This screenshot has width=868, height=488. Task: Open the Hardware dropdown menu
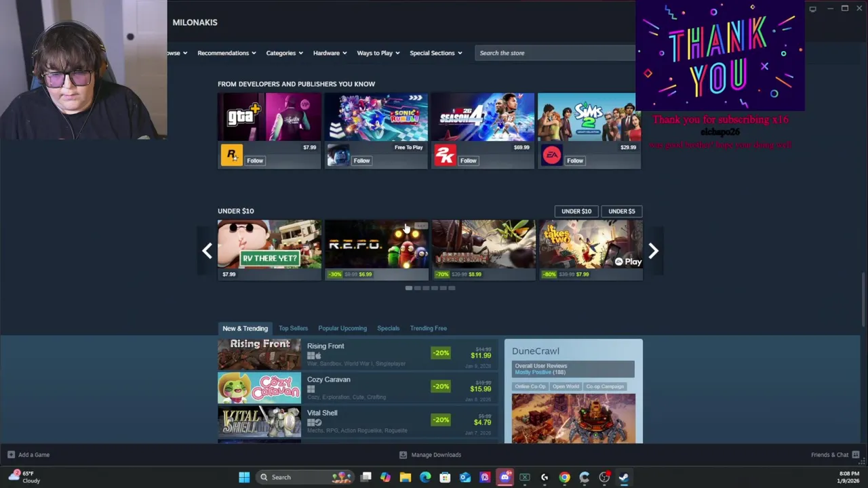[330, 53]
